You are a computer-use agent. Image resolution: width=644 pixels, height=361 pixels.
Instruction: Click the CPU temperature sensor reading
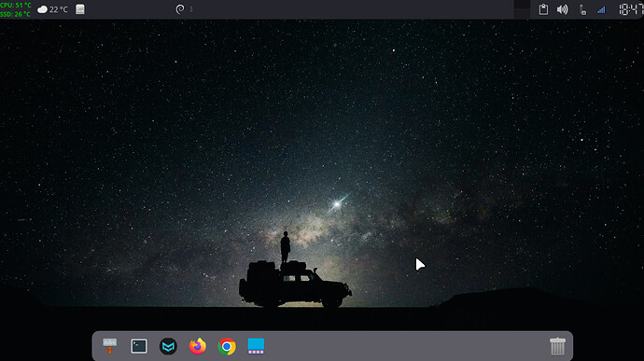pyautogui.click(x=16, y=5)
